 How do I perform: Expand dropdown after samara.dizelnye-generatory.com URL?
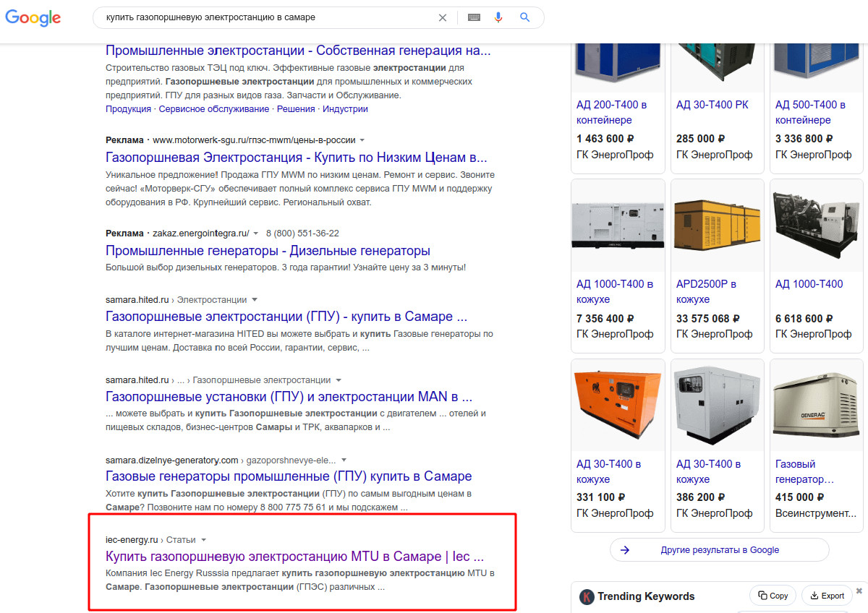pos(344,460)
